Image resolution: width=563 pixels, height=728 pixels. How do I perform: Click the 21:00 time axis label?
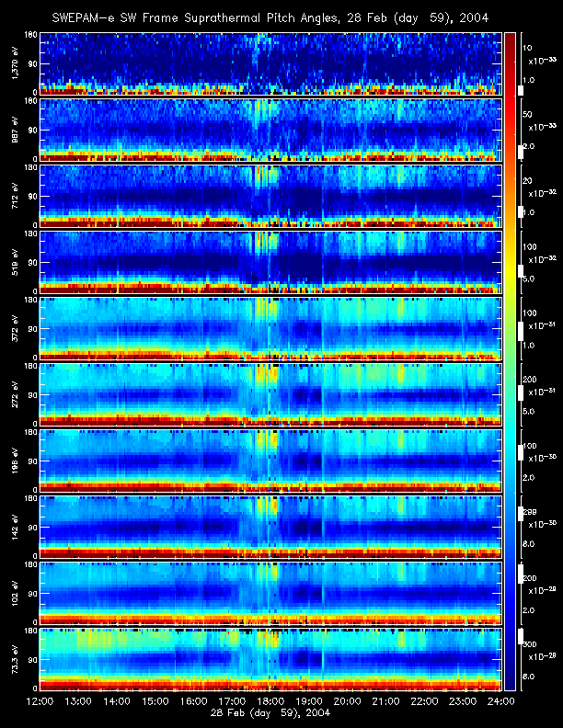click(x=385, y=701)
